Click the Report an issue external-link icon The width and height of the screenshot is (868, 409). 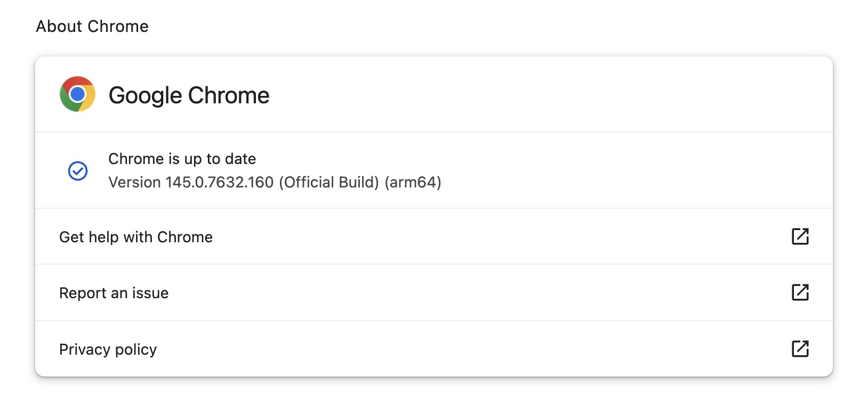[x=800, y=292]
